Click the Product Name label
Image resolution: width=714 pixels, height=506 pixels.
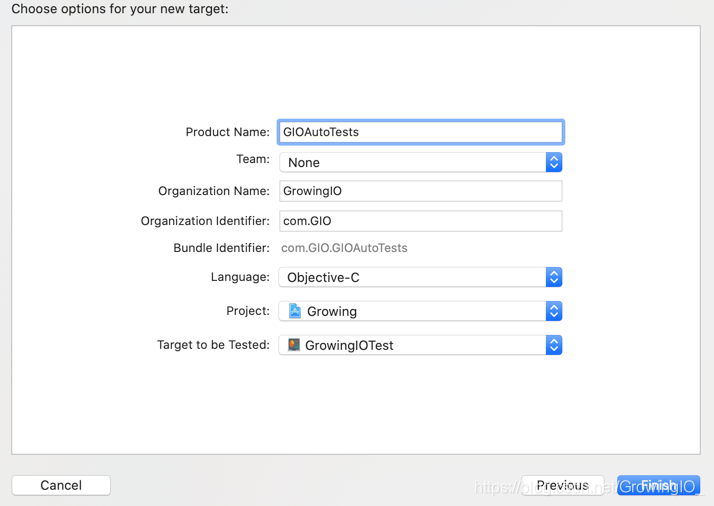click(x=228, y=132)
